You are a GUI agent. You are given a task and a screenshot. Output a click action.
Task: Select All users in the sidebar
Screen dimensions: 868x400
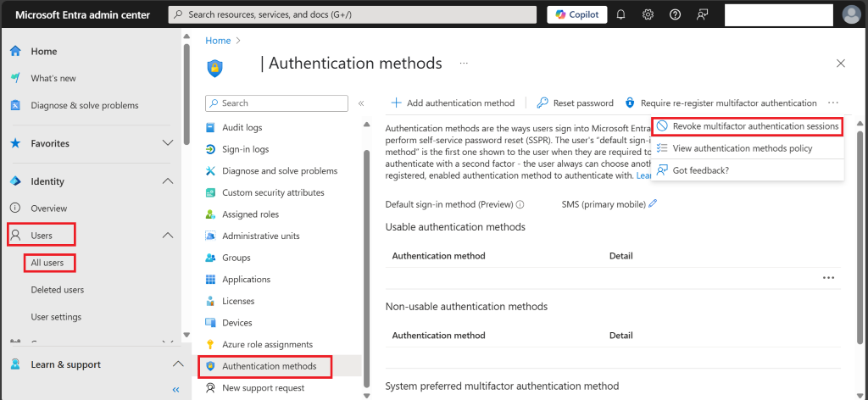[47, 263]
